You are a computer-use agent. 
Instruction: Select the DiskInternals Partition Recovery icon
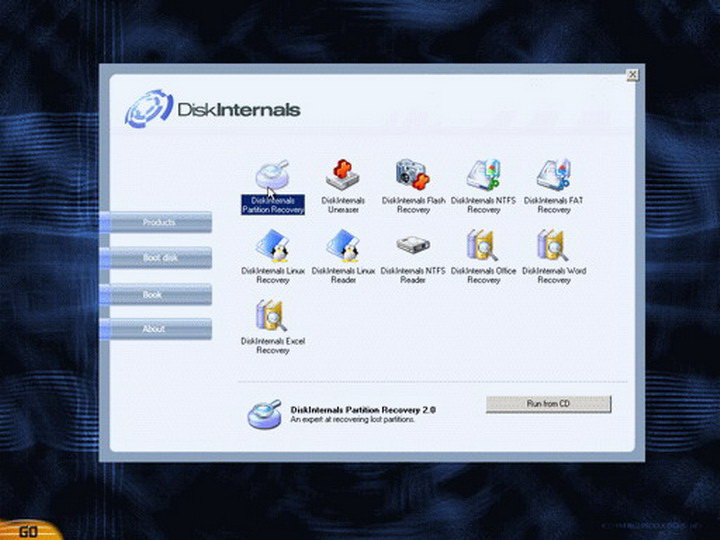coord(272,174)
